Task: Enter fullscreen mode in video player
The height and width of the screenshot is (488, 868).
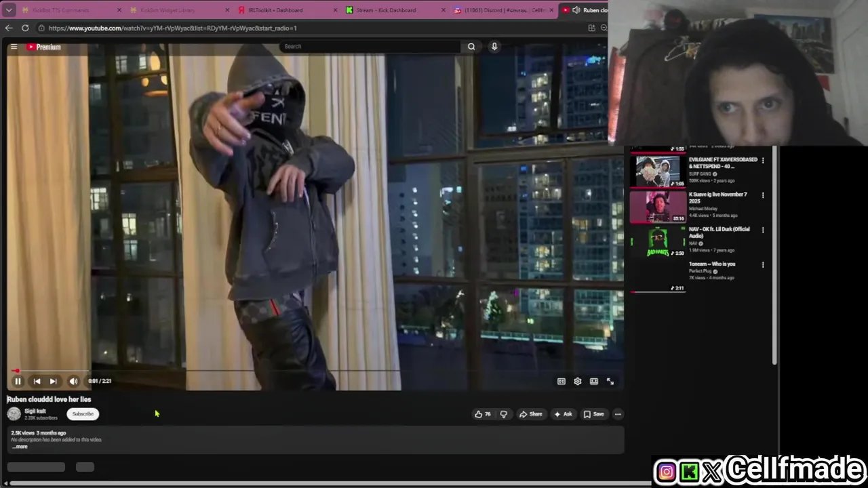Action: [x=610, y=382]
